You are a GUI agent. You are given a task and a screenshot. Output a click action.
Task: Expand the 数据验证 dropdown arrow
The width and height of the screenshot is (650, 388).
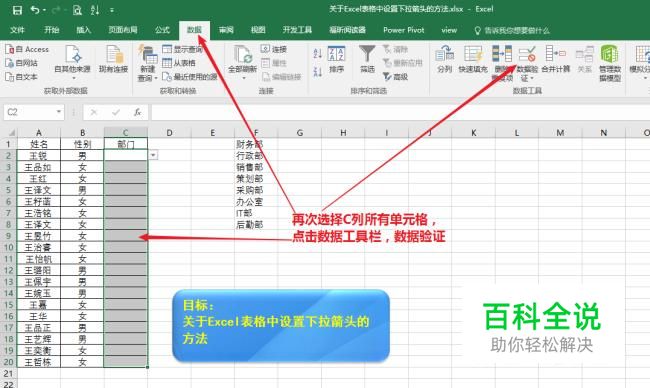tap(532, 78)
